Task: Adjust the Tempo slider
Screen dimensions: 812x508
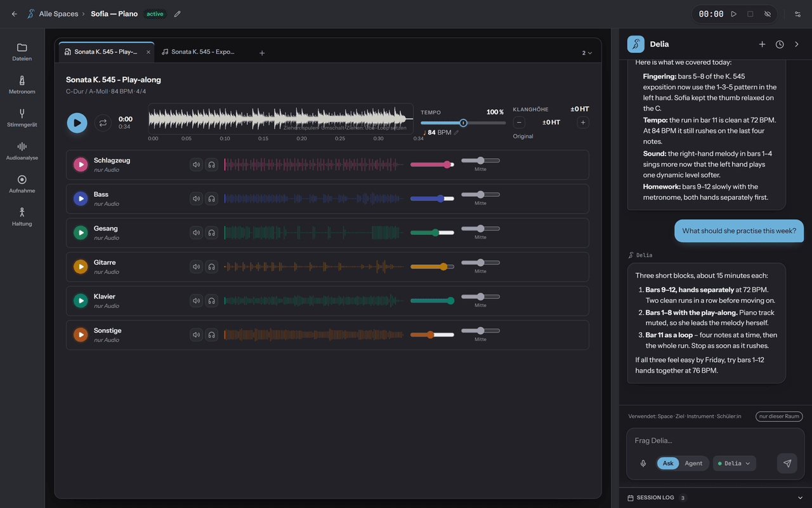Action: tap(463, 123)
